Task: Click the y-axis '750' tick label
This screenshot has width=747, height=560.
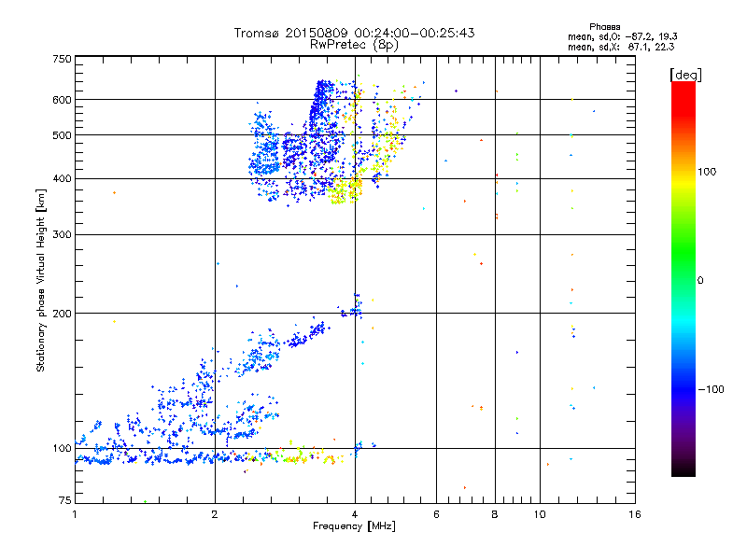Action: [x=63, y=60]
